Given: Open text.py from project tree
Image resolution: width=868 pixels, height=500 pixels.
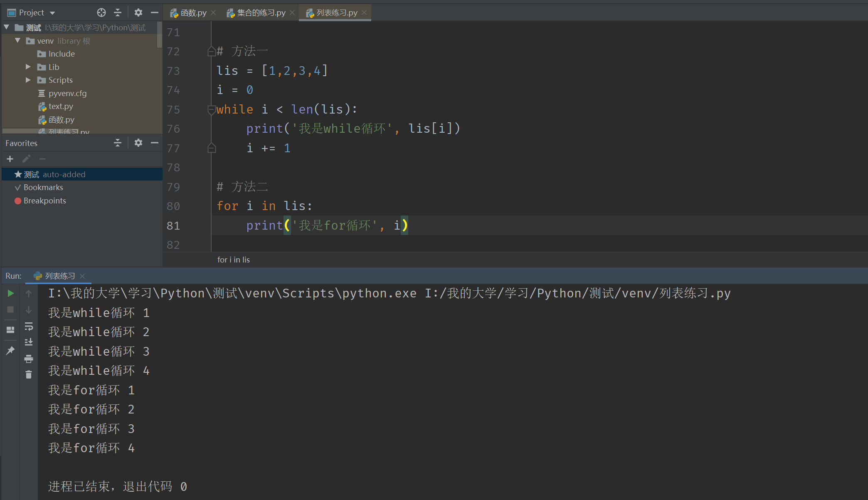Looking at the screenshot, I should coord(61,106).
